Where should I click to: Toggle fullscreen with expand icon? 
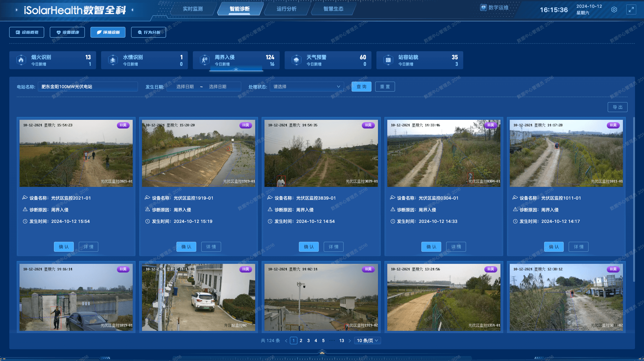pyautogui.click(x=631, y=10)
